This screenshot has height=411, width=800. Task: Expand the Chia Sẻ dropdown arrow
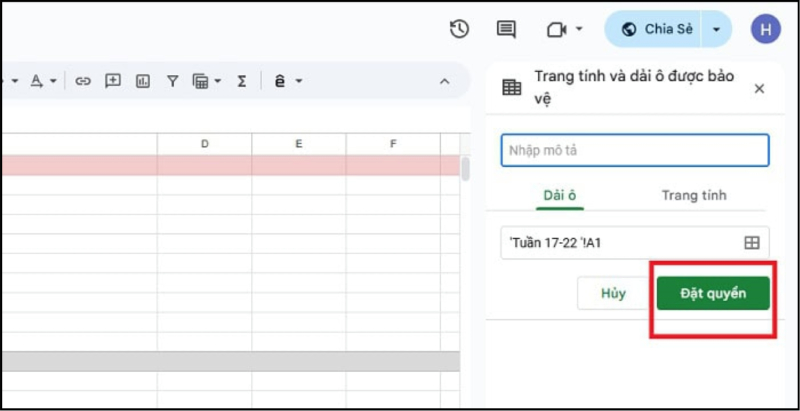(x=716, y=29)
